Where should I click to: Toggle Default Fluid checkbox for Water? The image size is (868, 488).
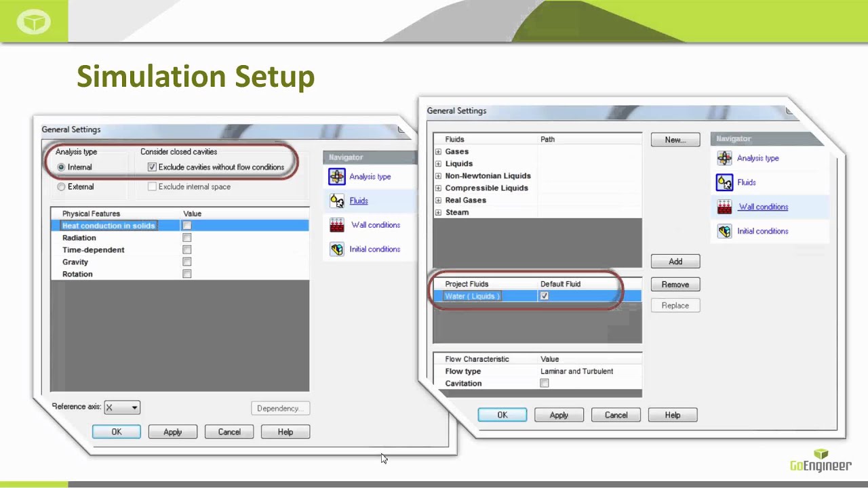tap(545, 296)
